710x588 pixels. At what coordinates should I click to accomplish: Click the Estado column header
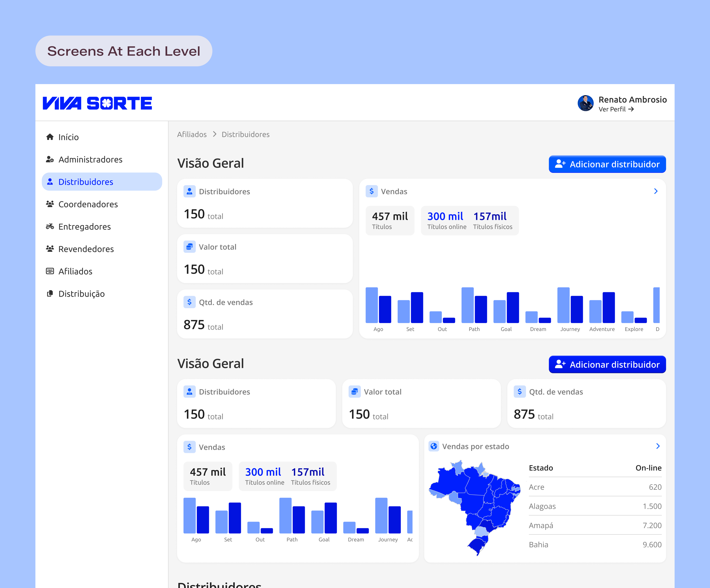541,468
